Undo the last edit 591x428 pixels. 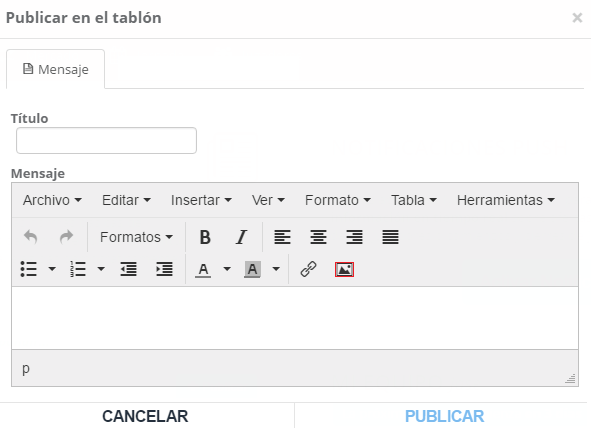31,237
